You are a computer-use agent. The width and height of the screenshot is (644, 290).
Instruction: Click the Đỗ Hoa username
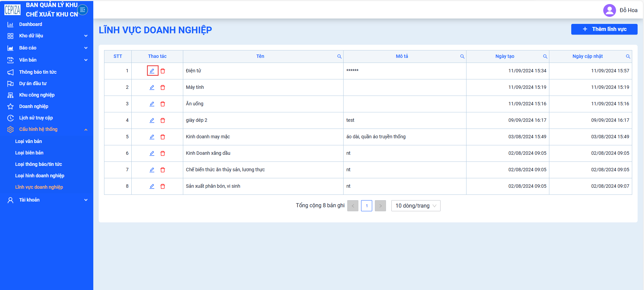[629, 10]
